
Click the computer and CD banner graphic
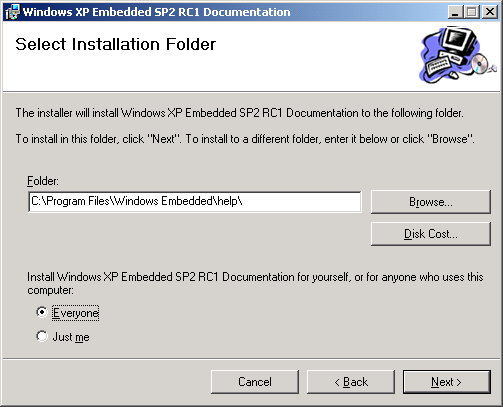pyautogui.click(x=457, y=55)
